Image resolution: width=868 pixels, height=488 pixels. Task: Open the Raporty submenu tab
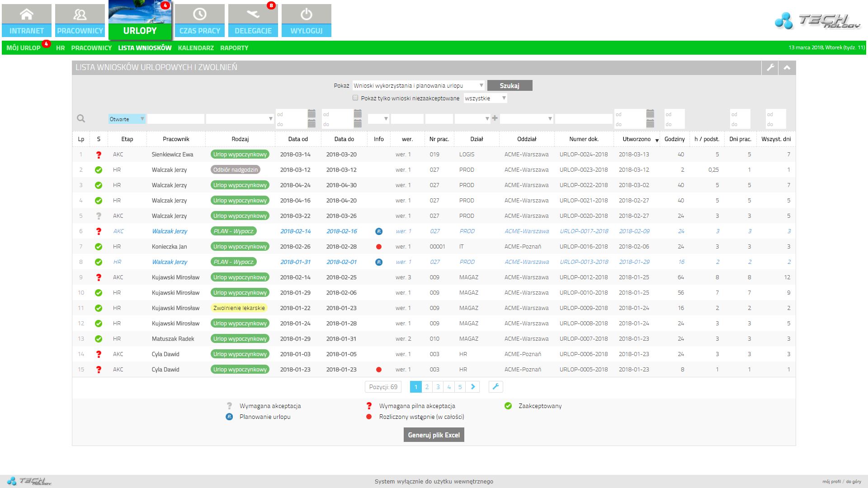tap(234, 48)
